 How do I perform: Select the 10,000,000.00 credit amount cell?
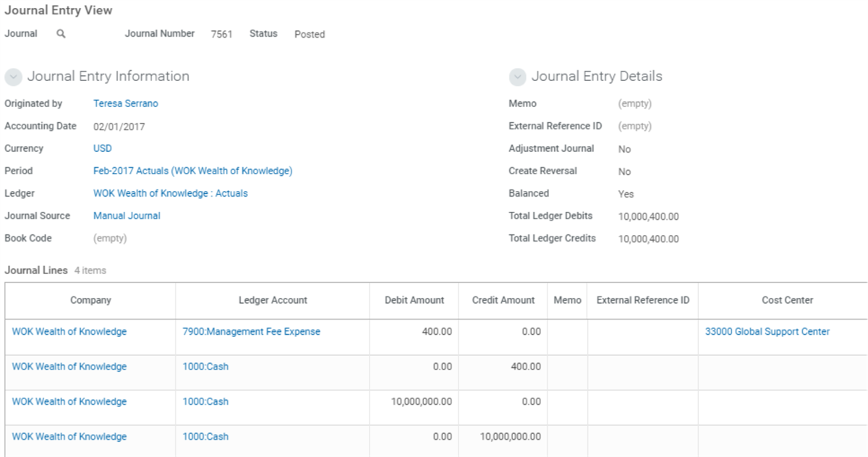503,437
